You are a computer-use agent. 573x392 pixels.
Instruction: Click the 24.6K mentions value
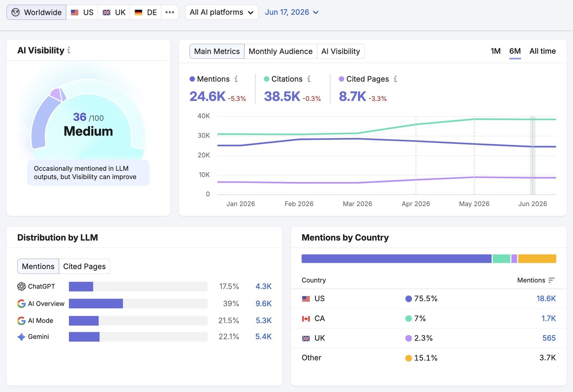coord(207,96)
